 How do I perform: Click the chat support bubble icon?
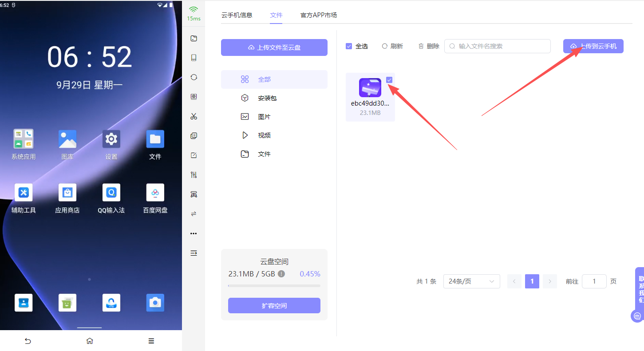[x=637, y=316]
